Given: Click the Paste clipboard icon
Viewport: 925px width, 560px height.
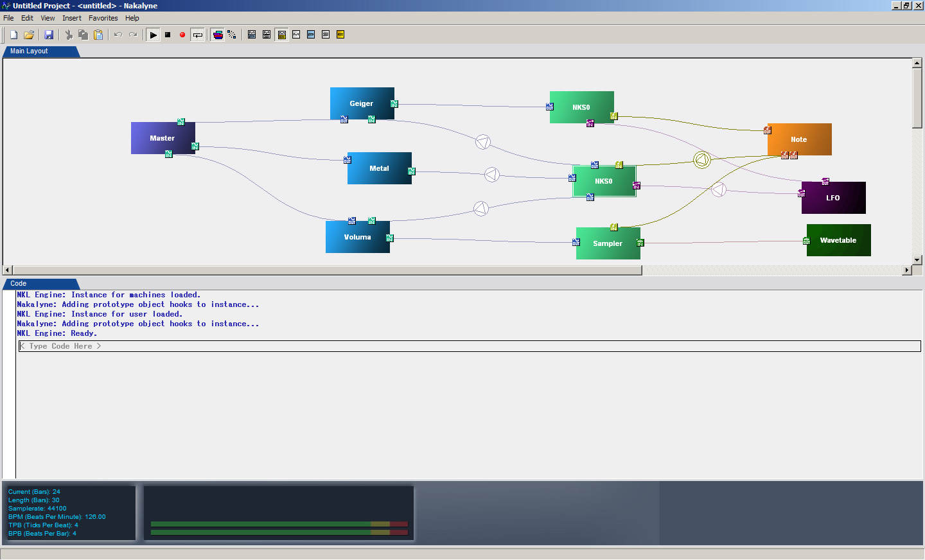Looking at the screenshot, I should [x=98, y=35].
